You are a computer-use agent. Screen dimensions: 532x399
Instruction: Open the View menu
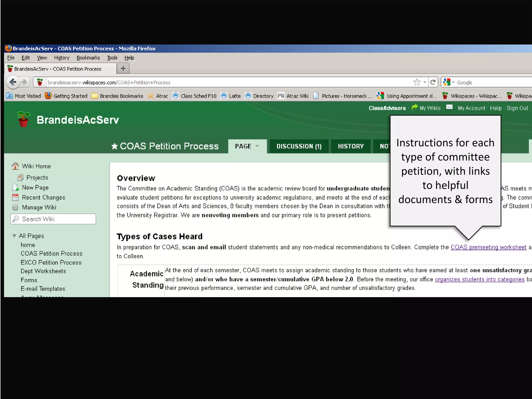42,58
